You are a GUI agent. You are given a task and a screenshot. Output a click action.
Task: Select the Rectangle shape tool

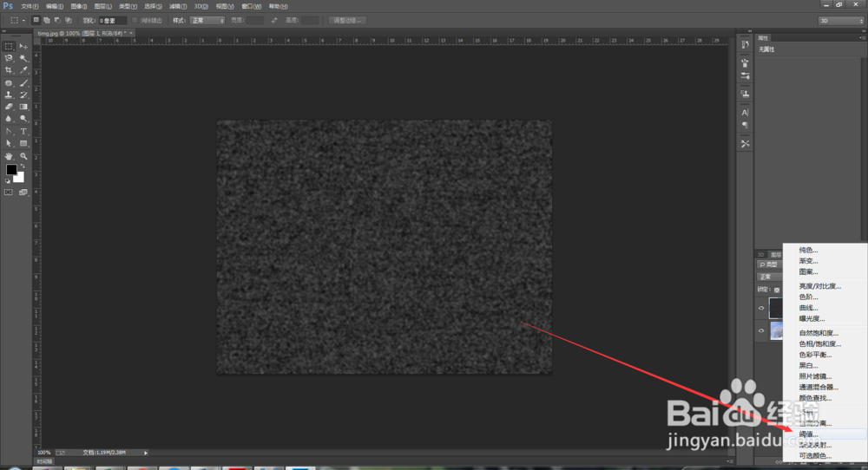click(23, 143)
